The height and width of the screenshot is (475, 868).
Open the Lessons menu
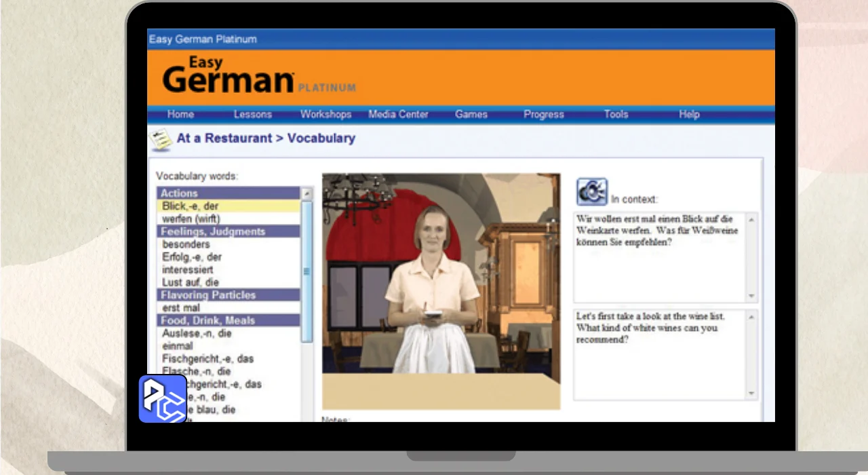253,115
